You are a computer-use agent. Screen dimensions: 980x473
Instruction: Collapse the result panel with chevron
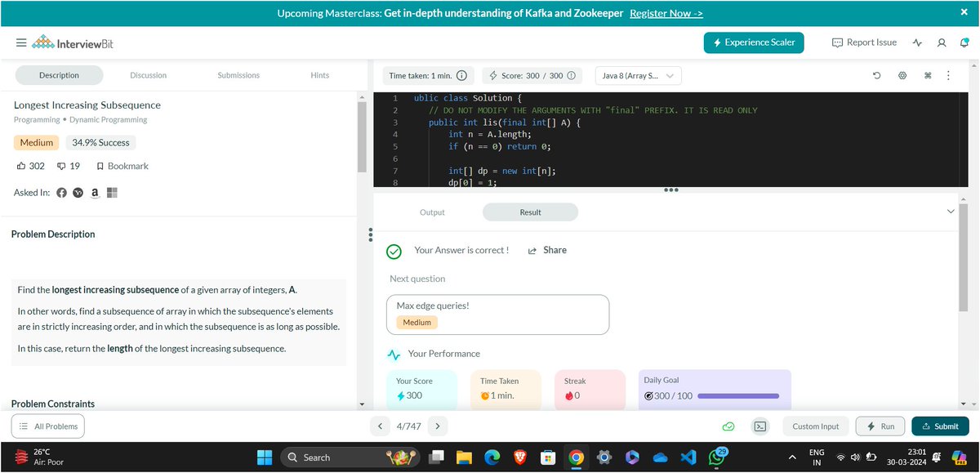tap(951, 212)
